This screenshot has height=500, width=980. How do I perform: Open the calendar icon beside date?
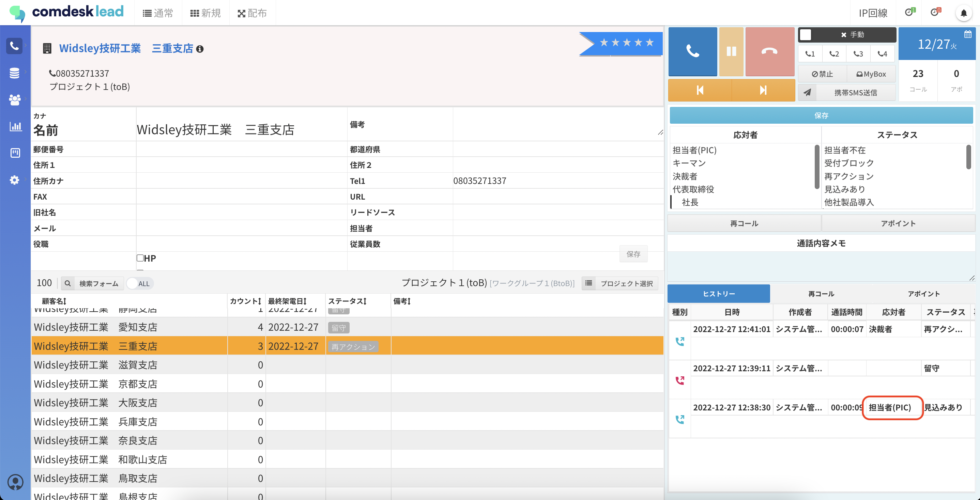click(967, 35)
